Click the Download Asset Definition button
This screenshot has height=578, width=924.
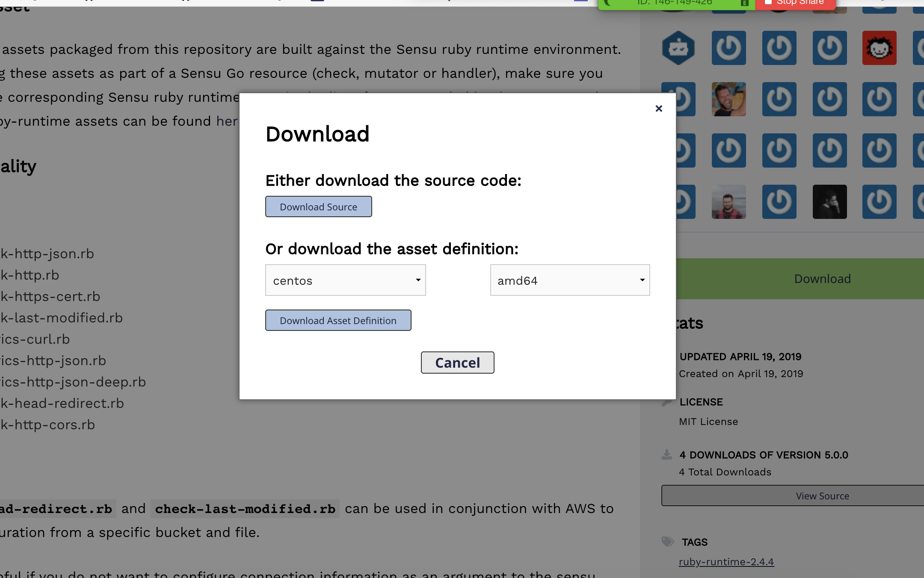tap(338, 320)
